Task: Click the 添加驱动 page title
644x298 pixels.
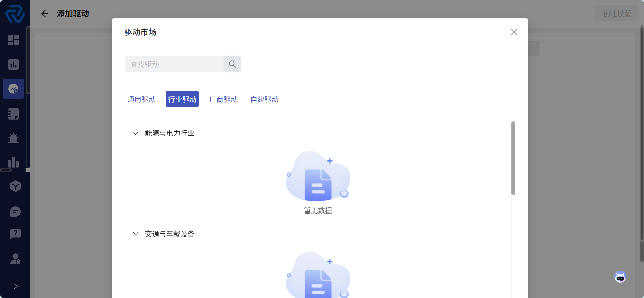Action: point(73,14)
